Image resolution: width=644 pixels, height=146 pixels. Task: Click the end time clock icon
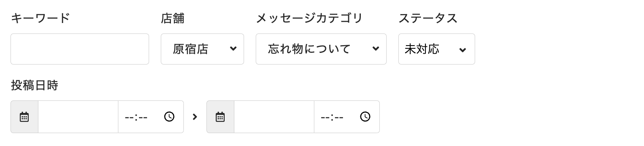(365, 117)
